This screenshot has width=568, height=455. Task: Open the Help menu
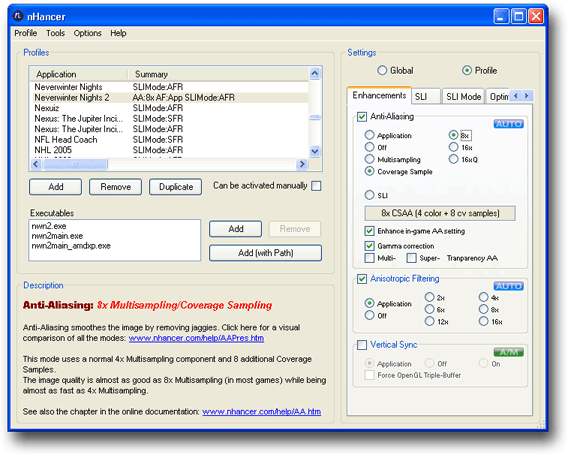pos(118,33)
